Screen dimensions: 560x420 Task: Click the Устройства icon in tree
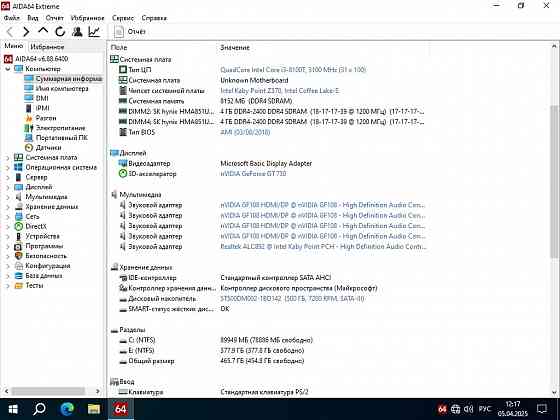coord(19,236)
